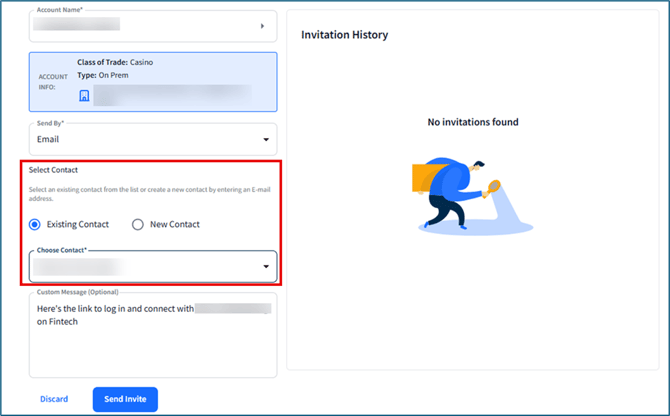Select the Existing Contact radio button
This screenshot has height=416, width=670.
click(36, 224)
